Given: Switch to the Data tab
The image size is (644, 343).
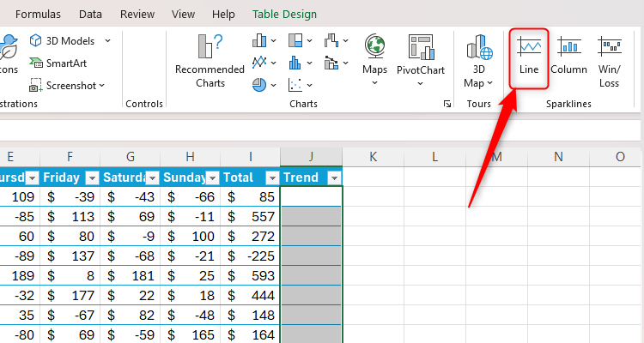Looking at the screenshot, I should pos(90,15).
